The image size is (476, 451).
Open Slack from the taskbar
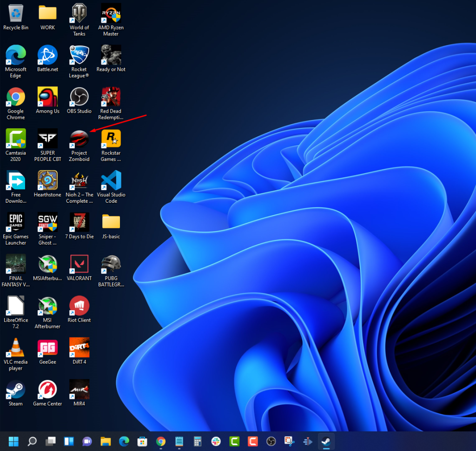tap(216, 441)
